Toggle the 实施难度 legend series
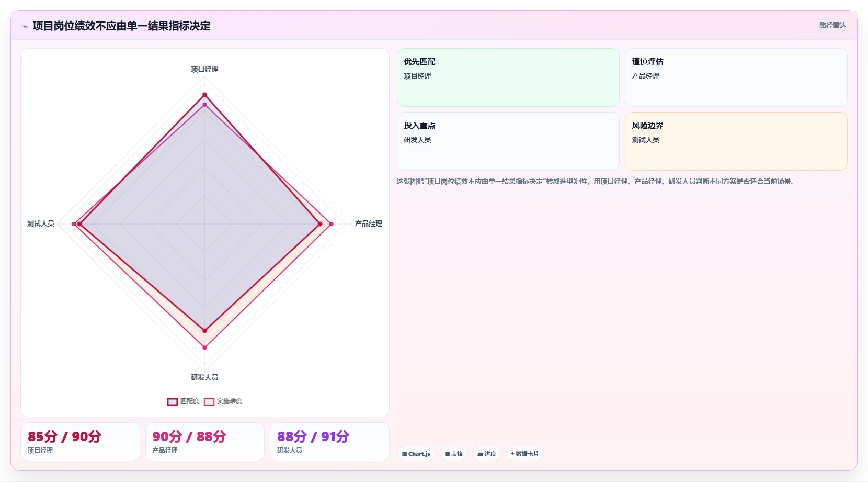 click(223, 401)
